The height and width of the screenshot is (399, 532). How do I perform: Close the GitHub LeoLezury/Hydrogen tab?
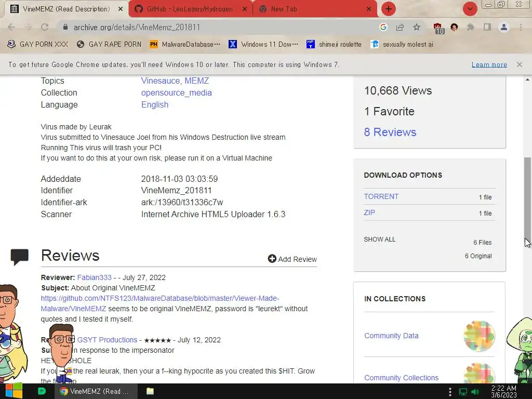(244, 9)
